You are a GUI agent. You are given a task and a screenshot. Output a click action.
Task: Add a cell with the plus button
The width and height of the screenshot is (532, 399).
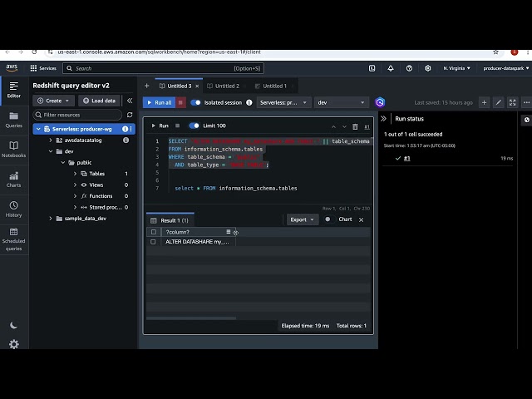pyautogui.click(x=484, y=102)
